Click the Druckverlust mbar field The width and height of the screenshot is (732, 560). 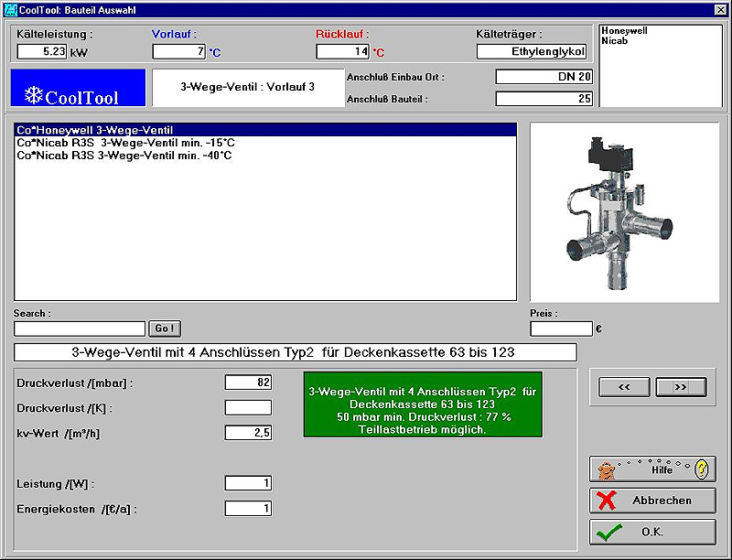pyautogui.click(x=248, y=382)
